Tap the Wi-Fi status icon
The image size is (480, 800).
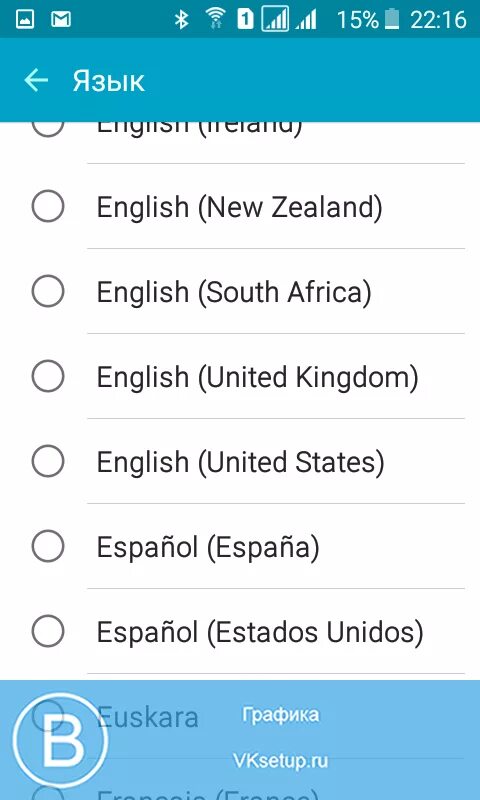(216, 19)
